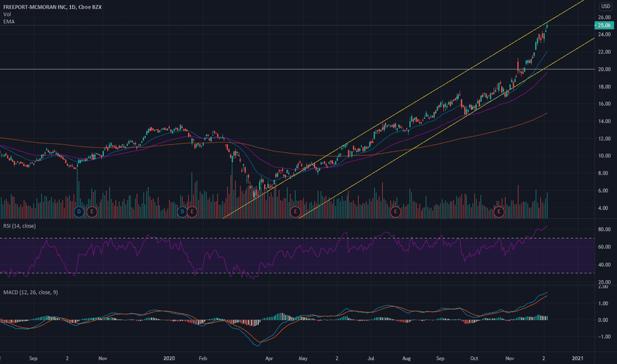Click the 10.00 price axis label
Viewport: 617px width, 364px height.
coord(604,156)
